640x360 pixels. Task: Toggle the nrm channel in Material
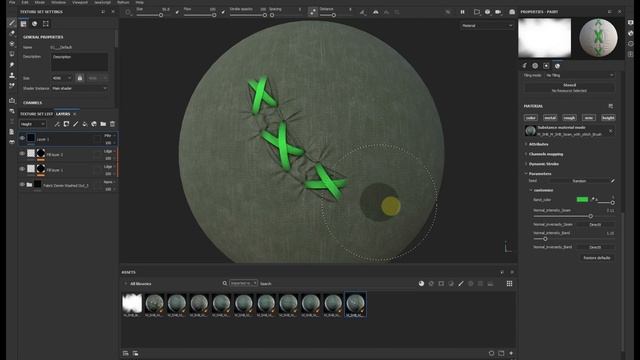(589, 118)
